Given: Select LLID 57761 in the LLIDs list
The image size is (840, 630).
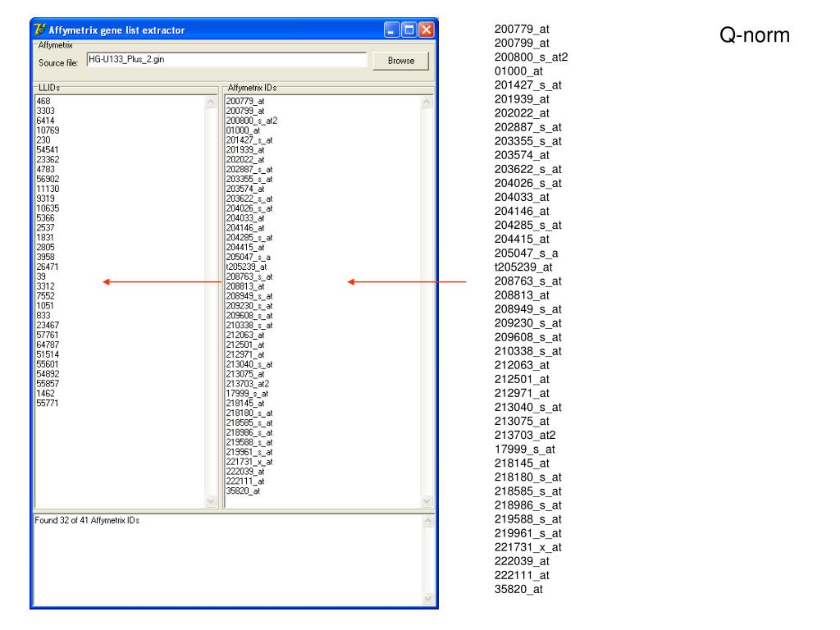Looking at the screenshot, I should tap(48, 335).
